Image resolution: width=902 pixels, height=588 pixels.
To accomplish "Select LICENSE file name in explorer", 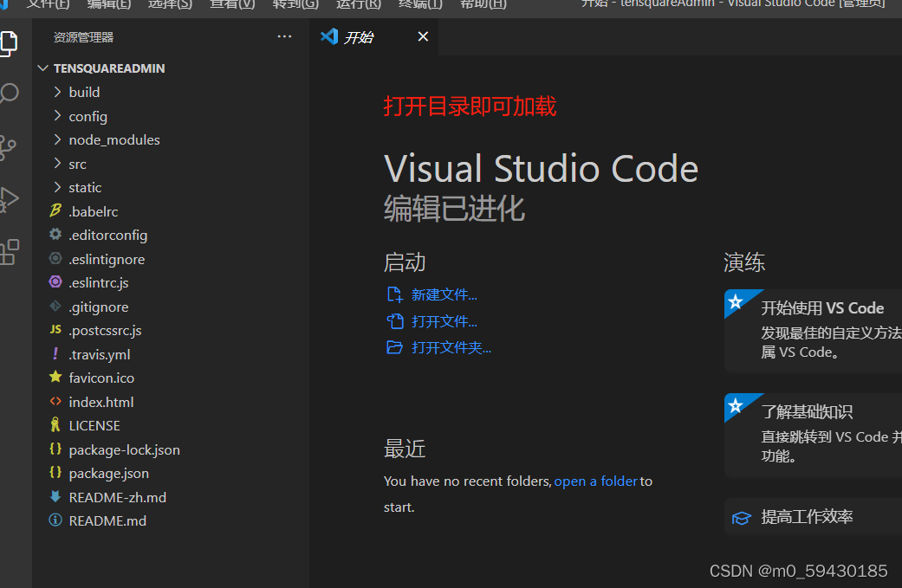I will 94,425.
